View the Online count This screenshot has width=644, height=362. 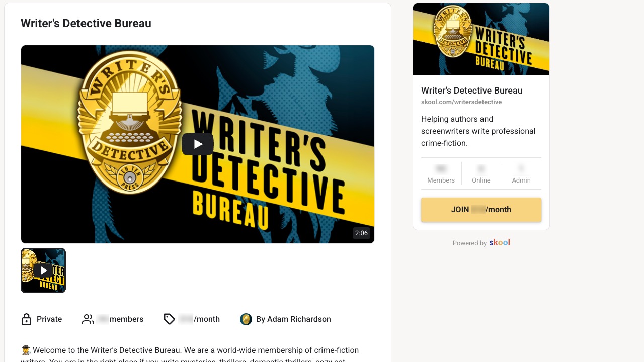481,173
